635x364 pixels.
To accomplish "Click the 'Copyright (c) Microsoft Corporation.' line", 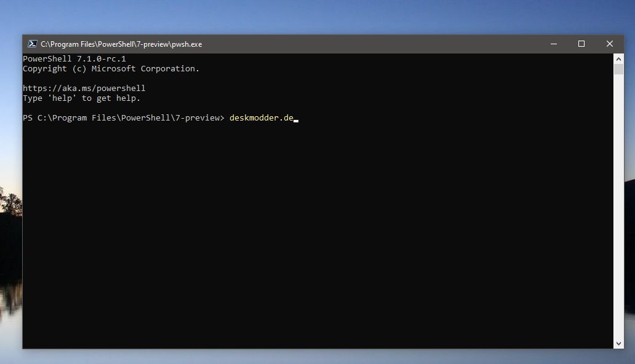I will pyautogui.click(x=111, y=68).
